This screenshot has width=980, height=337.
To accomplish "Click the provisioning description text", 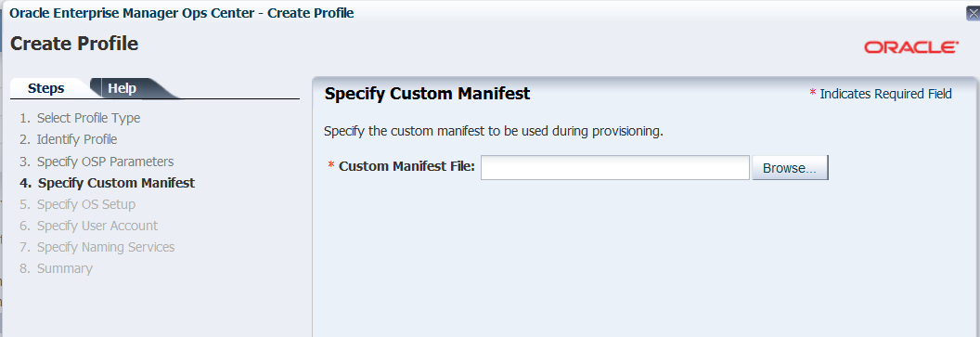I will [493, 132].
